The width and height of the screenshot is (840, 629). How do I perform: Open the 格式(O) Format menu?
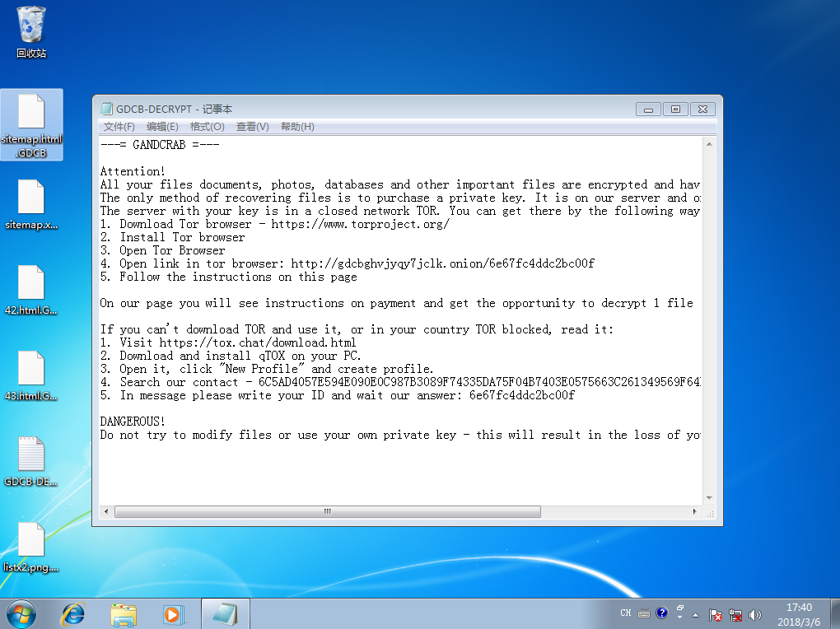[207, 127]
